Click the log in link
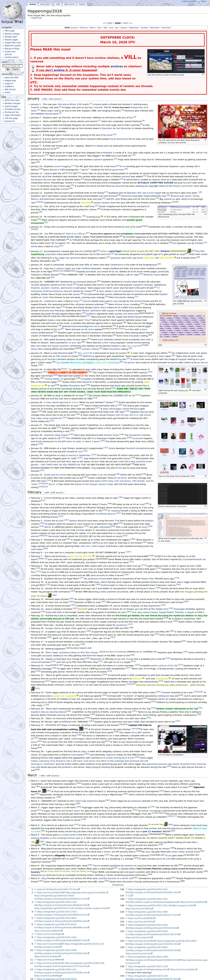Screen dimensions: 210x980 [x=203, y=1]
